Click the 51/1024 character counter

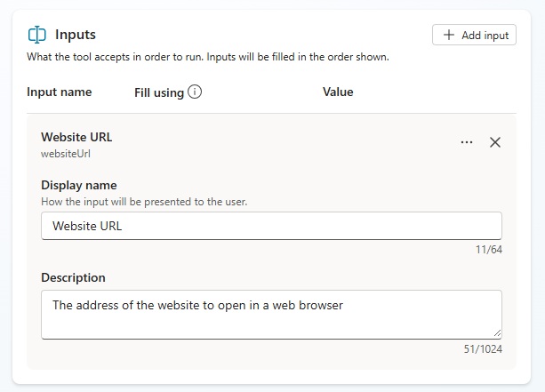[484, 348]
